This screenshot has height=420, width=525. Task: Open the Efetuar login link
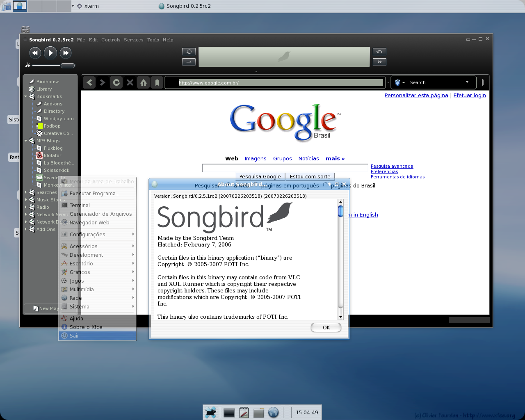[470, 95]
